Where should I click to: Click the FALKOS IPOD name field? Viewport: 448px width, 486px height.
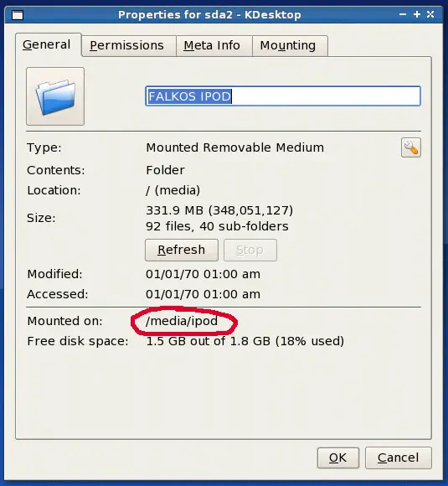tap(283, 96)
